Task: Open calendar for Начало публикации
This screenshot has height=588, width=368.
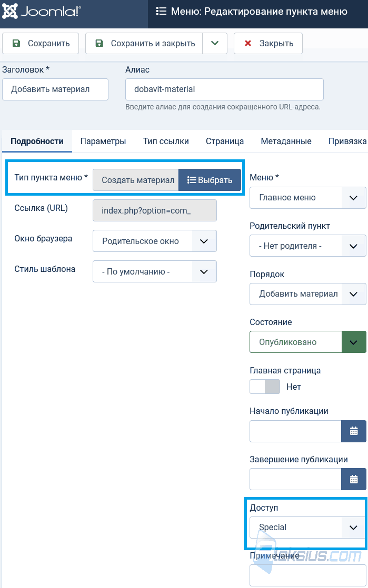Action: 353,431
